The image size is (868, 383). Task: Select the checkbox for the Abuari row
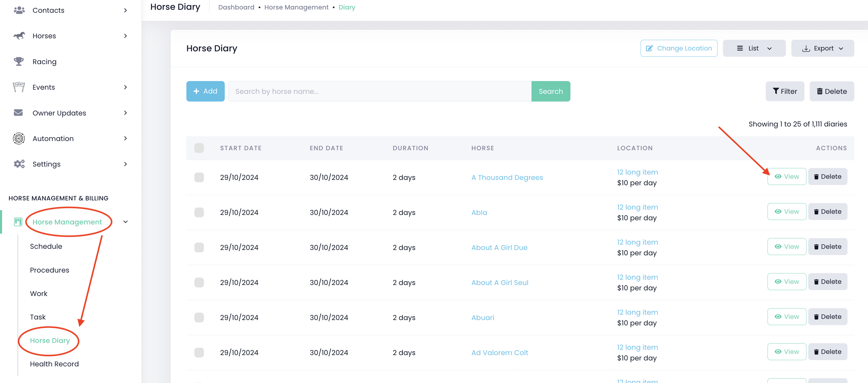click(x=199, y=317)
